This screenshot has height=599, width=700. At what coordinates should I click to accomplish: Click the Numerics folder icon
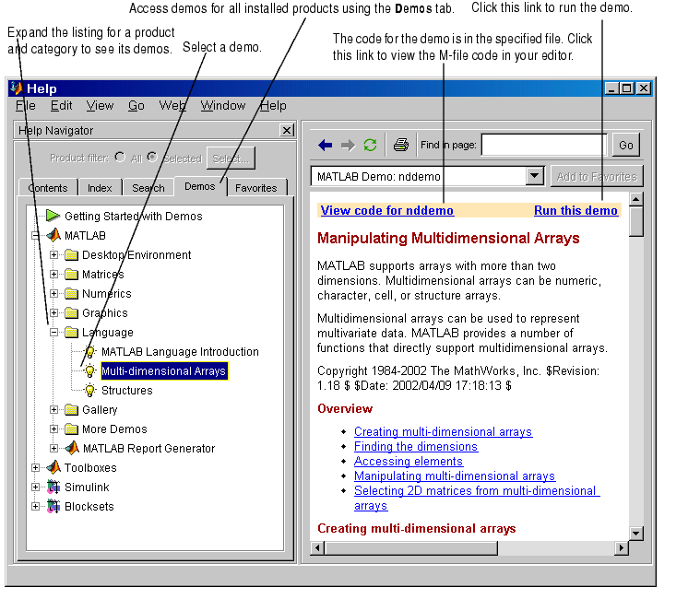coord(71,293)
